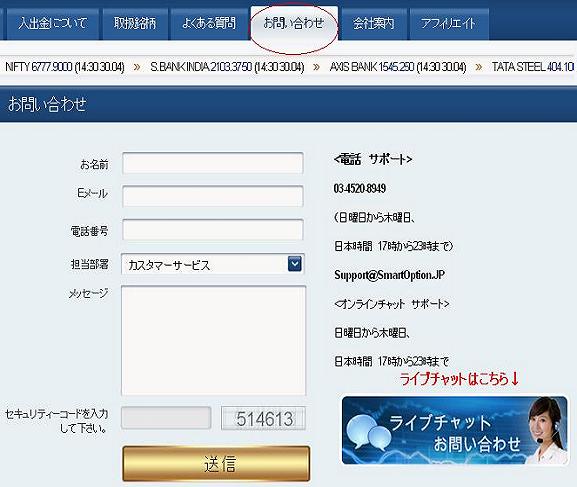Click the S.BANK INDIA ticker entry
Image resolution: width=577 pixels, height=487 pixels.
point(227,67)
